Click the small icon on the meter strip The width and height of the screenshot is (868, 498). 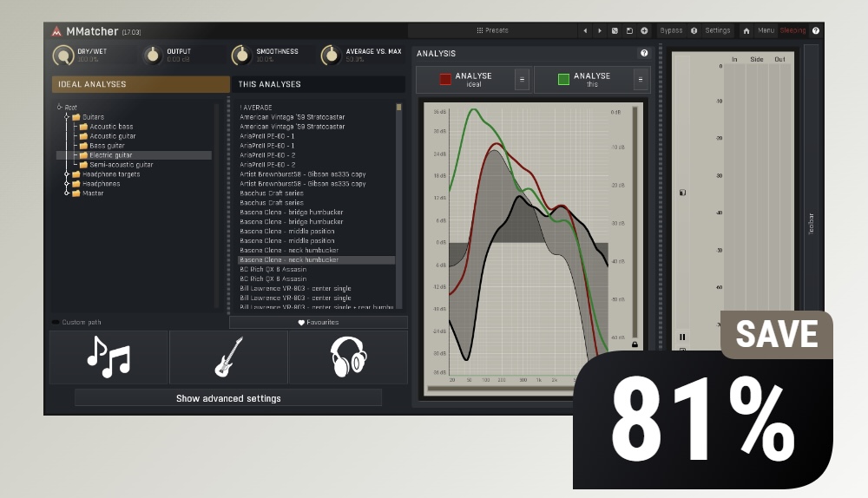coord(682,193)
